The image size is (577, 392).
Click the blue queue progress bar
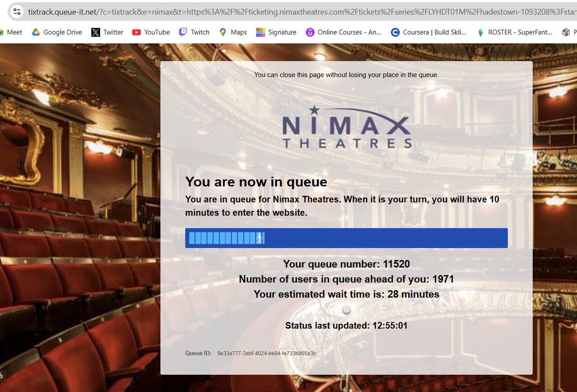coord(346,238)
